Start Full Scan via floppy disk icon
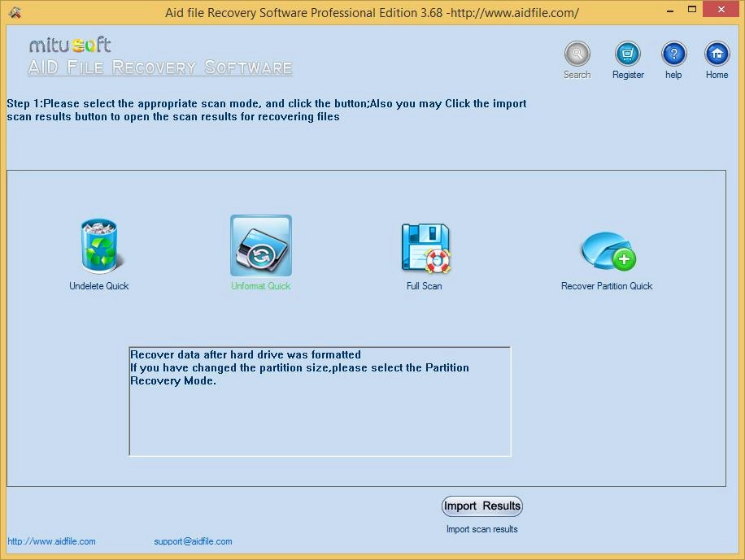Screen dimensions: 745x560 tap(425, 247)
